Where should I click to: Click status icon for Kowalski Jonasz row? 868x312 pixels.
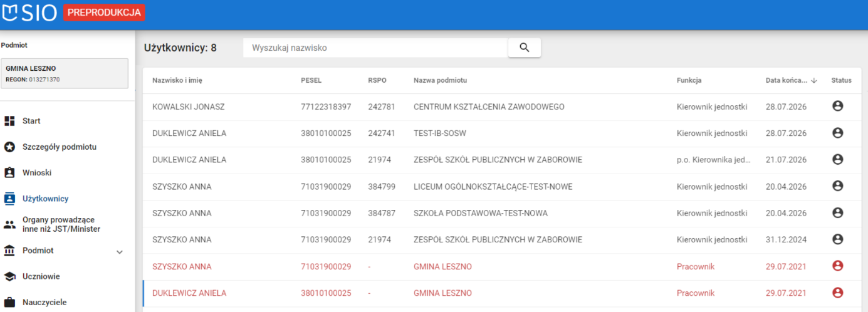837,107
